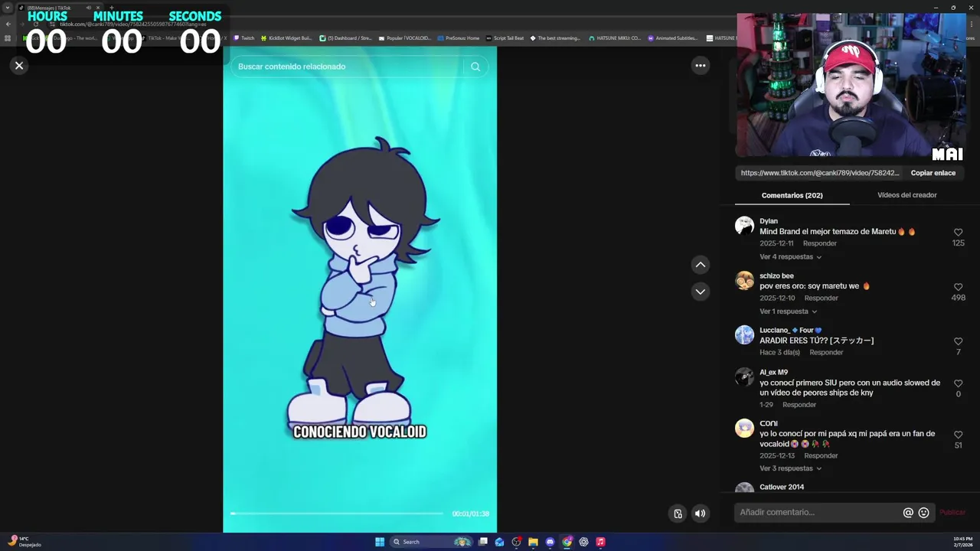Open the KickBot Widget Builder bookmark
This screenshot has height=551, width=980.
tap(286, 38)
